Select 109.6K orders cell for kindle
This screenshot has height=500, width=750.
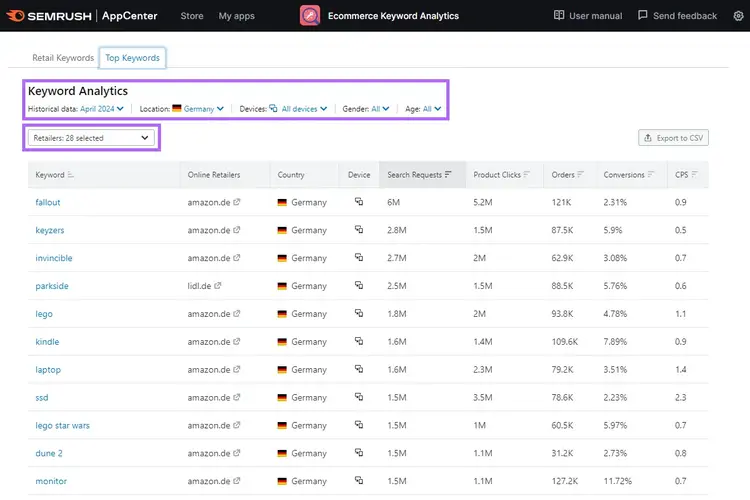click(565, 341)
